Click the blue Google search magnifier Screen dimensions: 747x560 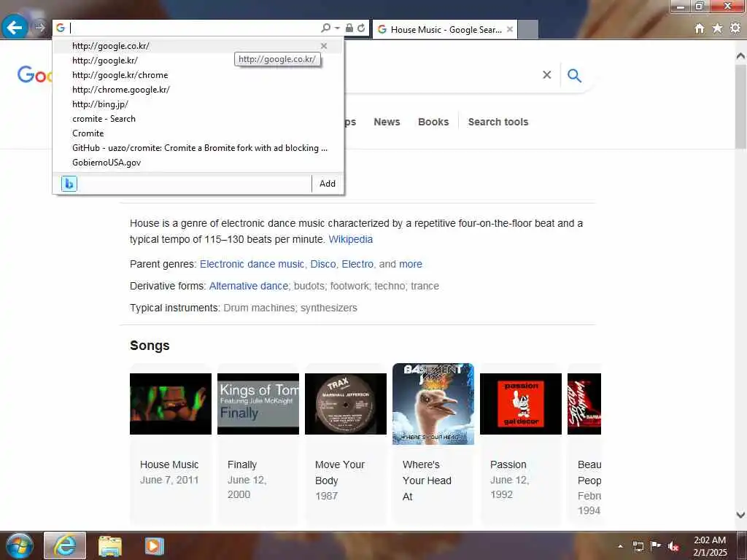[575, 75]
